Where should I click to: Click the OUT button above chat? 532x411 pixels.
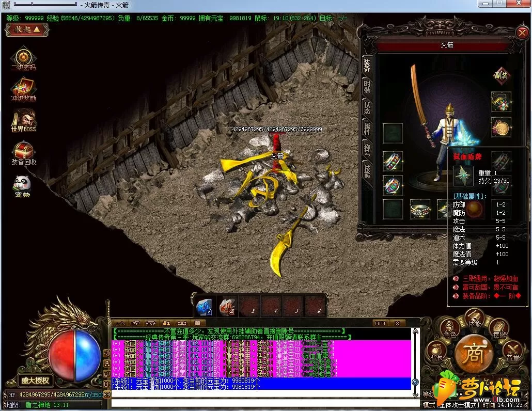(381, 323)
